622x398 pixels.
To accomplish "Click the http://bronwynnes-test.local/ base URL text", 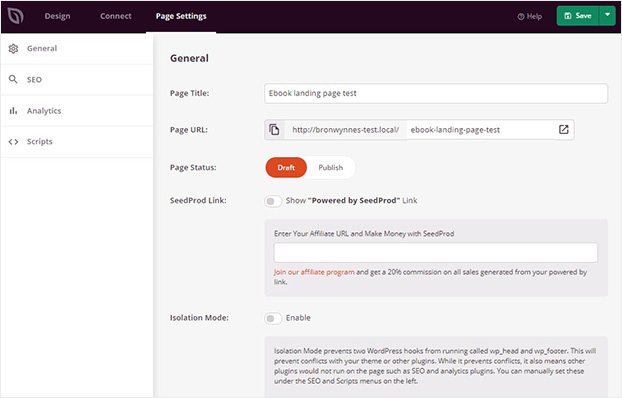I will pyautogui.click(x=346, y=130).
